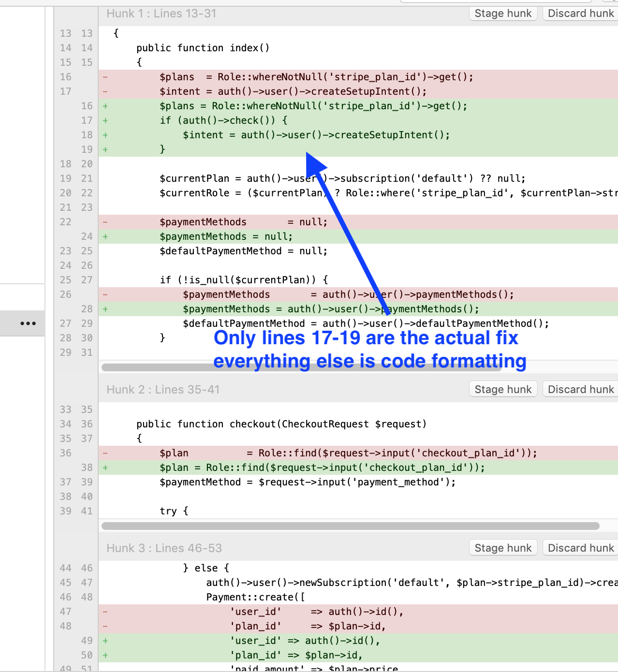
Task: Discard hunk 3 covering lines 46-53
Action: [x=580, y=548]
